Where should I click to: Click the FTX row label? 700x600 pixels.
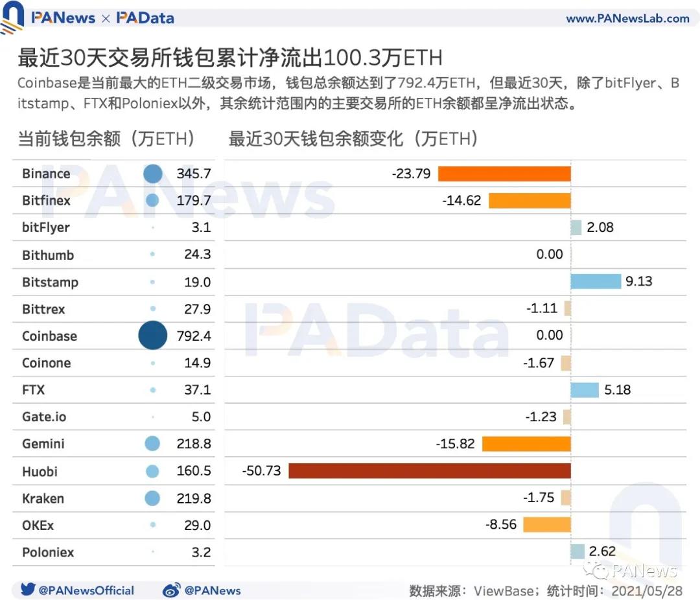tap(33, 389)
